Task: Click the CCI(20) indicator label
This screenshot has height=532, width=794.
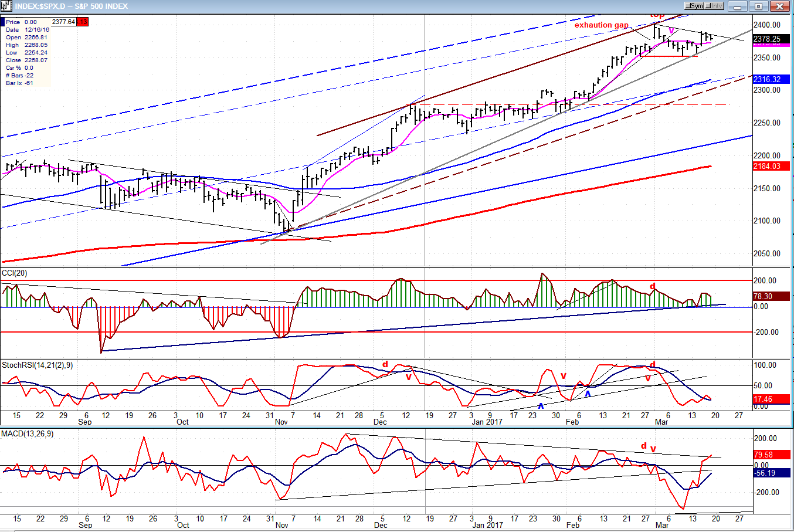Action: (14, 273)
